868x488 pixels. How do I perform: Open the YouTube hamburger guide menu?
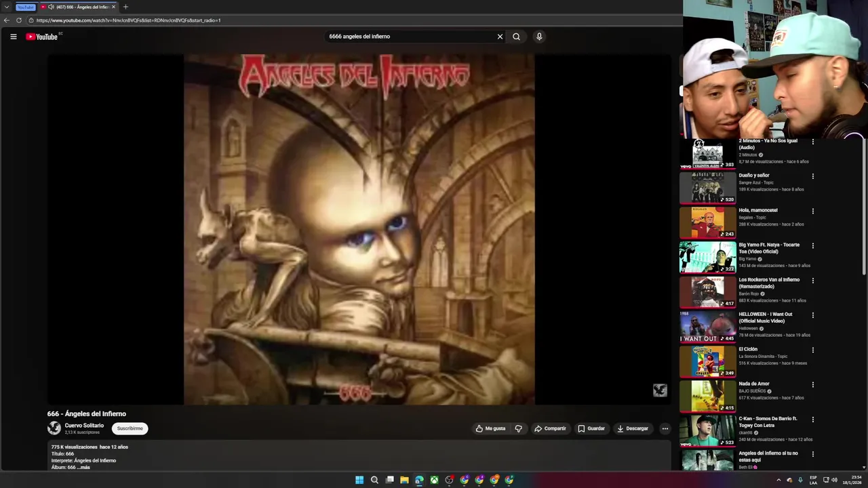tap(13, 37)
